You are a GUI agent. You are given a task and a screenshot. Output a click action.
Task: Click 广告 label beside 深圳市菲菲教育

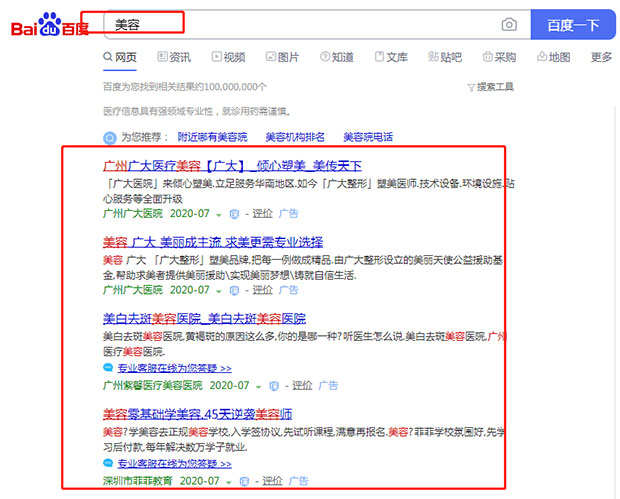(299, 481)
